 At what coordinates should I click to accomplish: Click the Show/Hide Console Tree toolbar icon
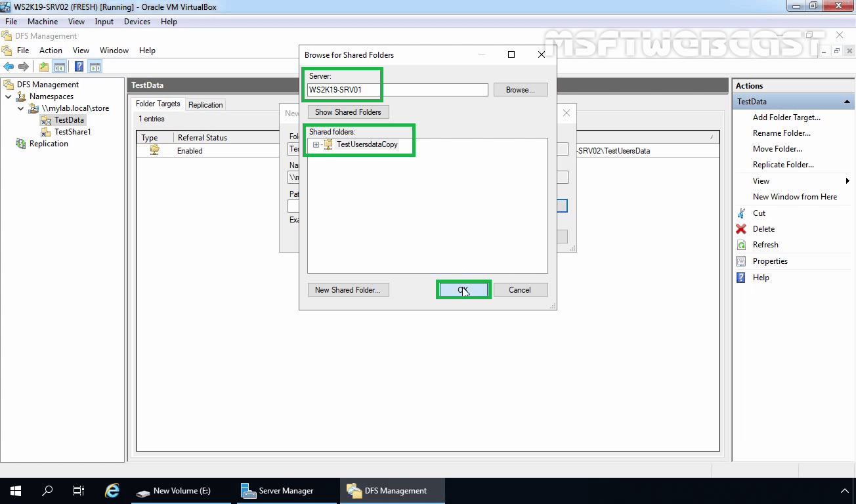60,66
